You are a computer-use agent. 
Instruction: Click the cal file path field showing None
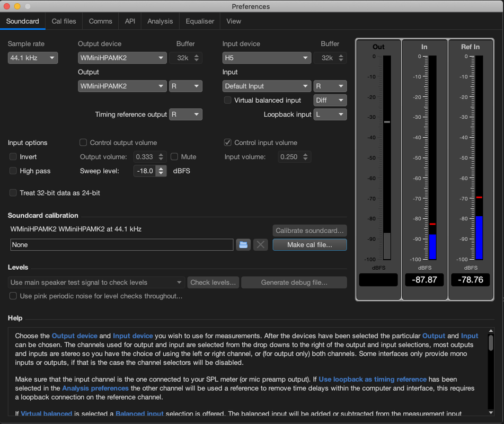coord(122,245)
